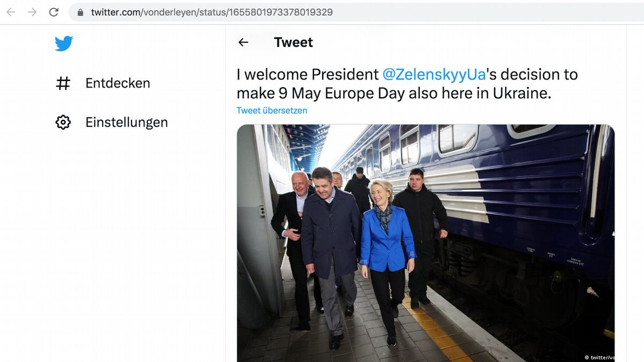Go back using Tweet header arrow
The width and height of the screenshot is (644, 362).
[243, 42]
